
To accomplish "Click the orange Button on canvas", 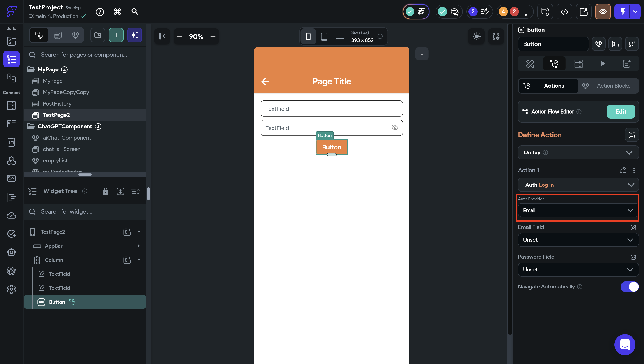I will pos(332,147).
